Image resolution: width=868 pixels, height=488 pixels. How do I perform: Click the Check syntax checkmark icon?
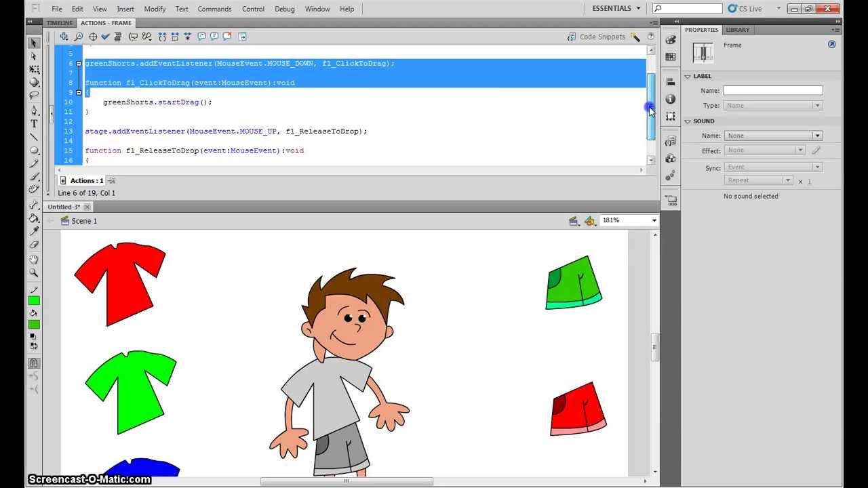(106, 37)
